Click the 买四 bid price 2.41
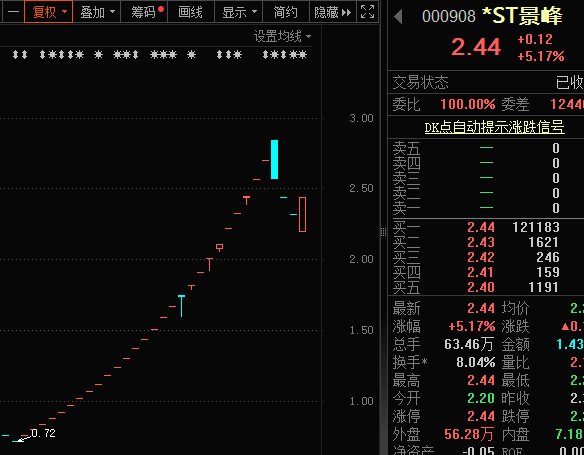584x455 pixels. tap(481, 272)
